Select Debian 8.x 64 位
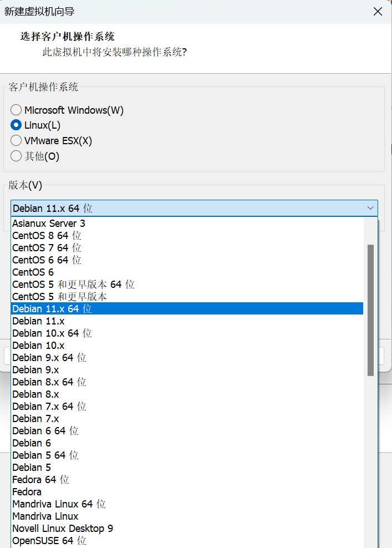Viewport: 392px width, 548px height. click(187, 382)
